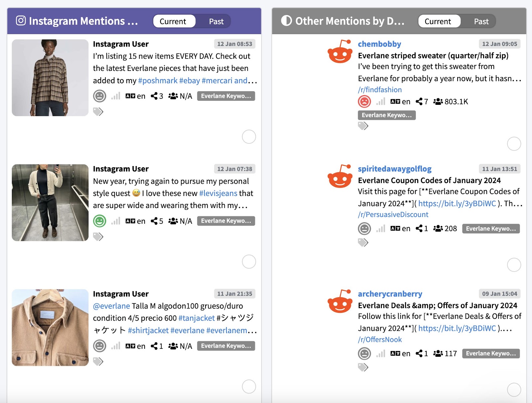Click the negative sentiment face on the striped sweater mention
This screenshot has height=403, width=532.
click(364, 101)
